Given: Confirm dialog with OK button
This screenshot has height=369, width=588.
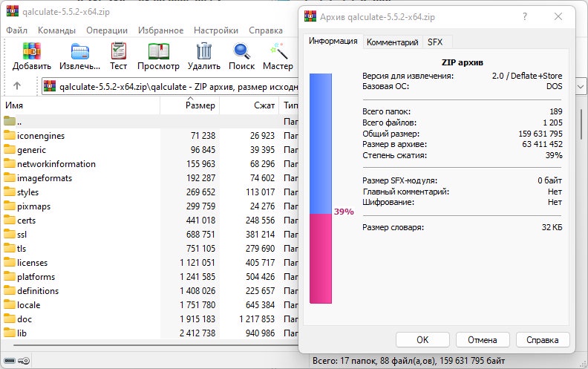Looking at the screenshot, I should pos(422,340).
